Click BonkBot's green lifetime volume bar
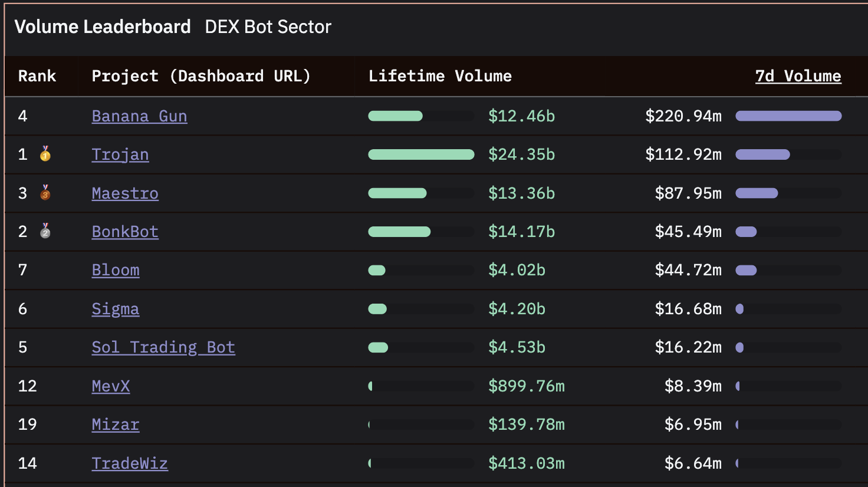 (x=399, y=232)
